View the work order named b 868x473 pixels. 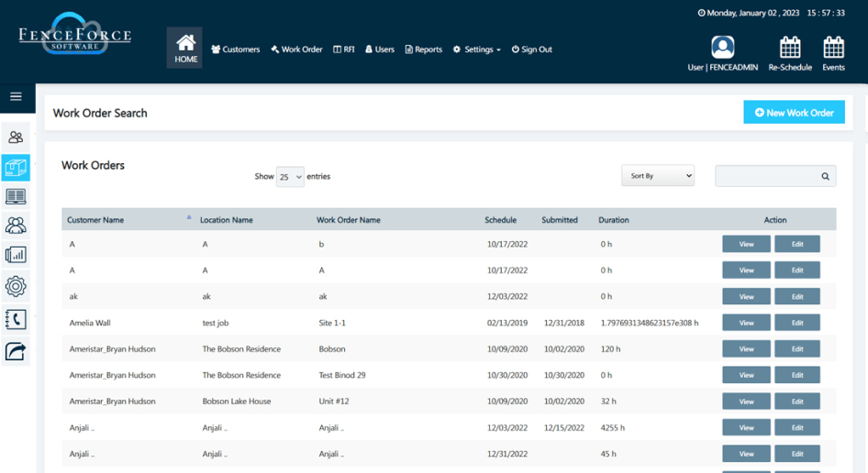click(746, 244)
